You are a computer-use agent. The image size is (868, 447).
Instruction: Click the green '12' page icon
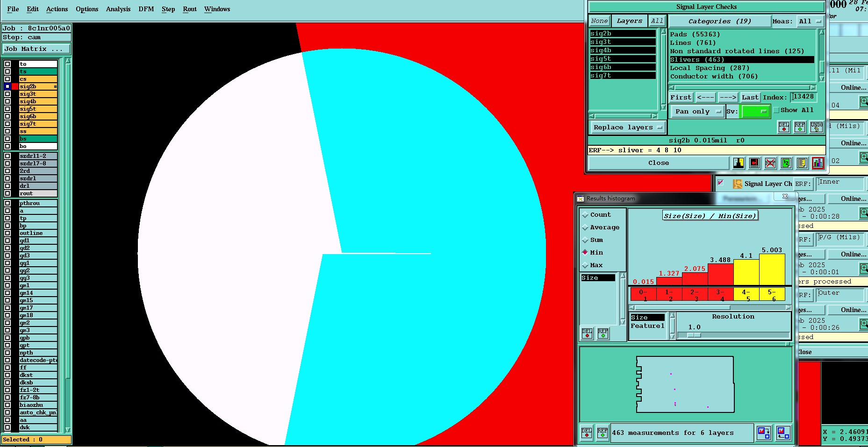tap(786, 163)
